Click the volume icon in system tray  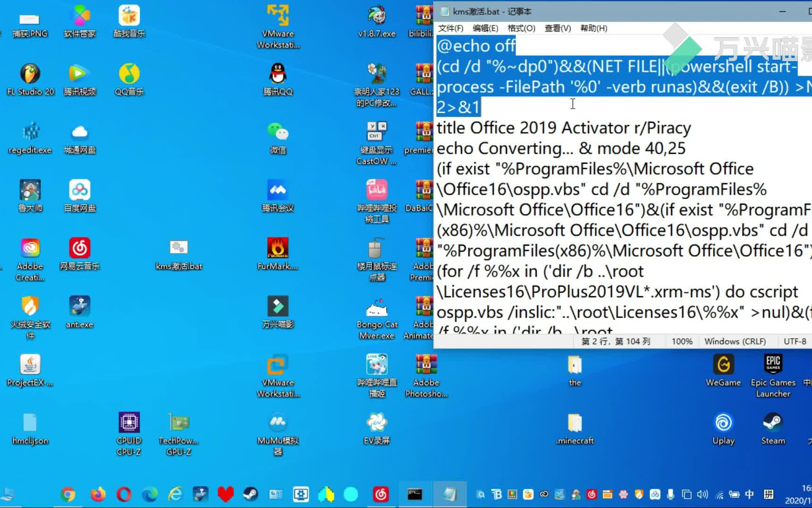[x=702, y=494]
